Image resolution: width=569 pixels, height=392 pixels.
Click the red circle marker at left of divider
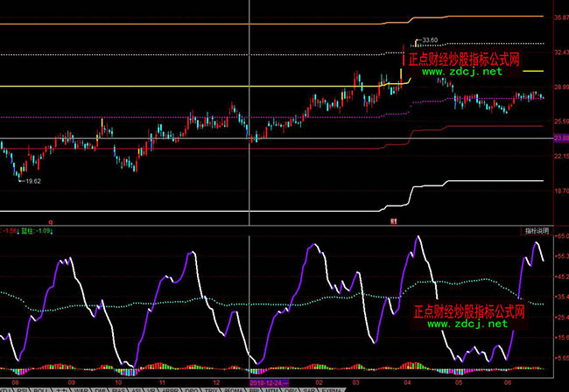pyautogui.click(x=51, y=222)
